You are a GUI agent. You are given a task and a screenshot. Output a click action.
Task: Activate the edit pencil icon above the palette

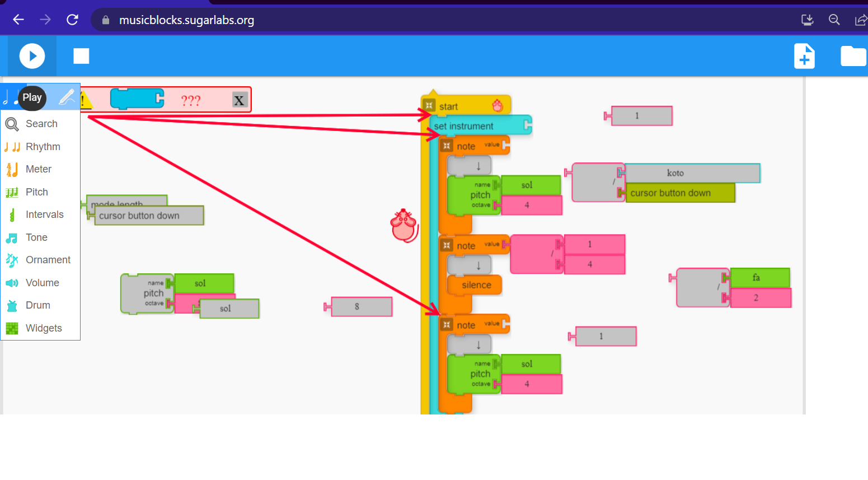click(66, 96)
